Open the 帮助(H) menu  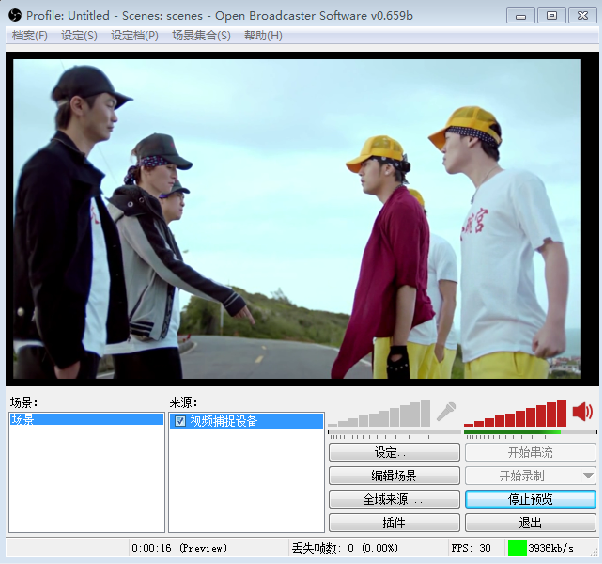[263, 35]
